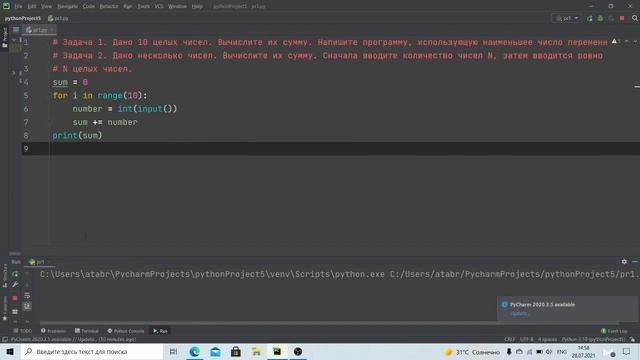Click the Rerun pr1 icon in top toolbar
This screenshot has width=640, height=360.
pyautogui.click(x=589, y=18)
